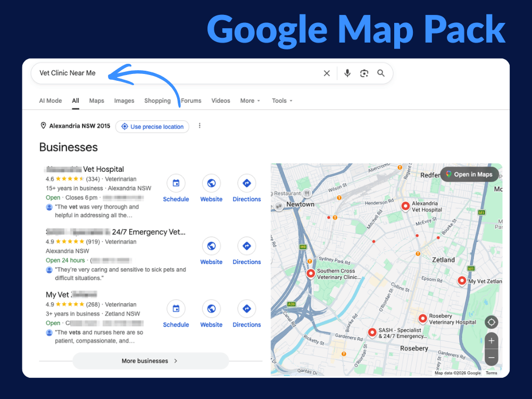This screenshot has height=399, width=532.
Task: Click the Zetland label on the map
Action: point(444,260)
